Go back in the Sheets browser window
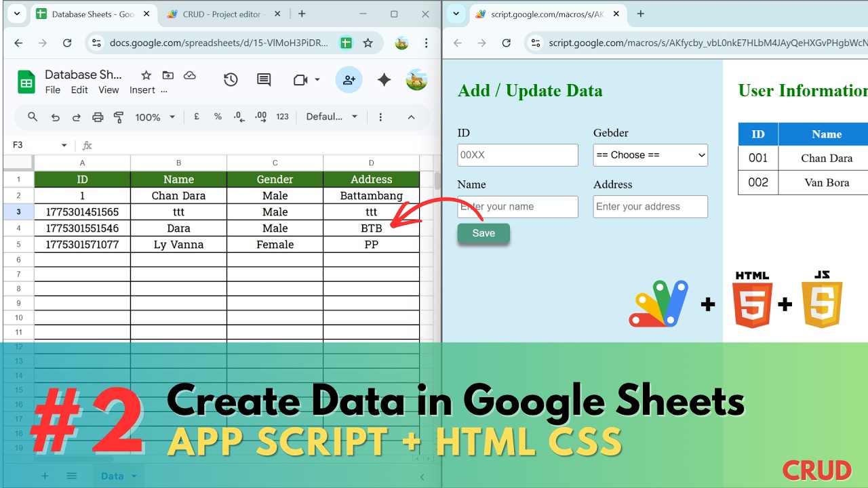 click(x=18, y=43)
